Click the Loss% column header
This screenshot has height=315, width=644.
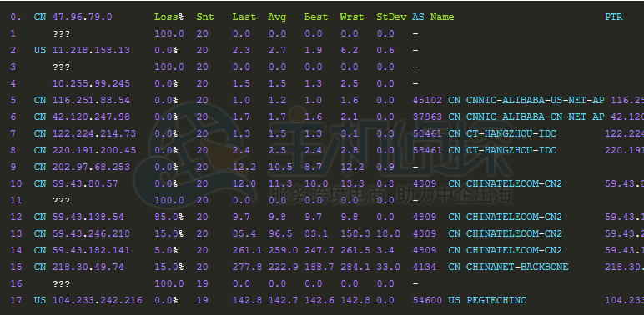click(169, 17)
